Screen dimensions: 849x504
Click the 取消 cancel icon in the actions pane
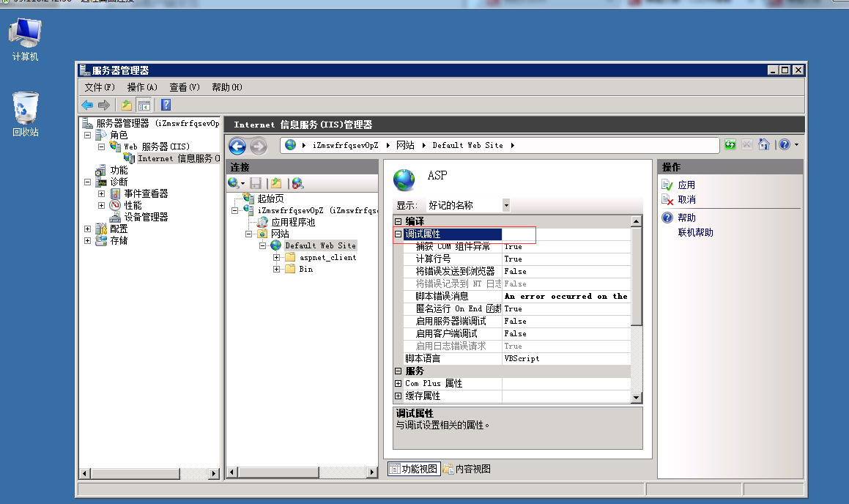pyautogui.click(x=667, y=200)
